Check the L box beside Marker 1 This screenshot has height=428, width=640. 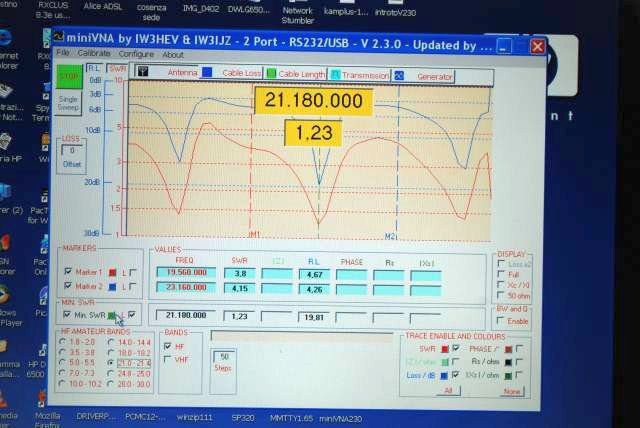(x=133, y=272)
